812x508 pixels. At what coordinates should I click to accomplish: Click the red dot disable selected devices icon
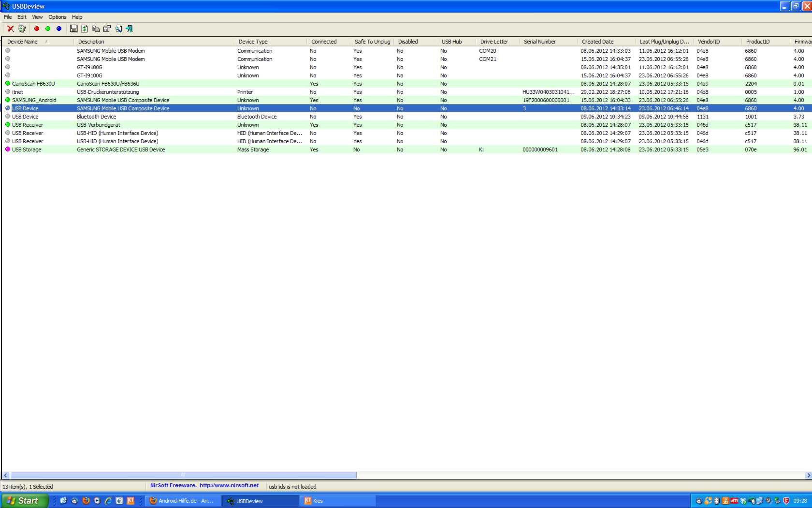pos(36,29)
